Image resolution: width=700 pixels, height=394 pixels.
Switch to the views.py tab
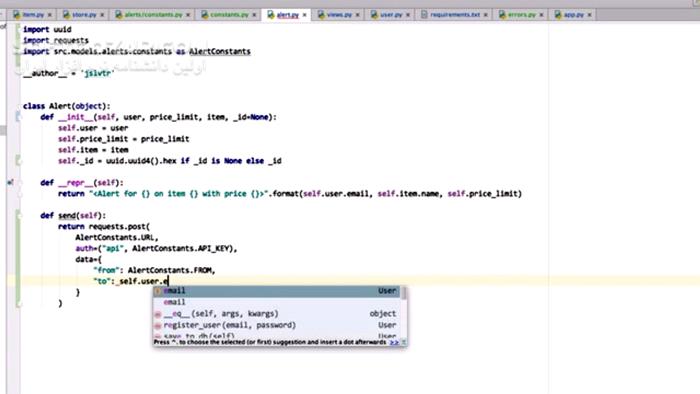(339, 15)
